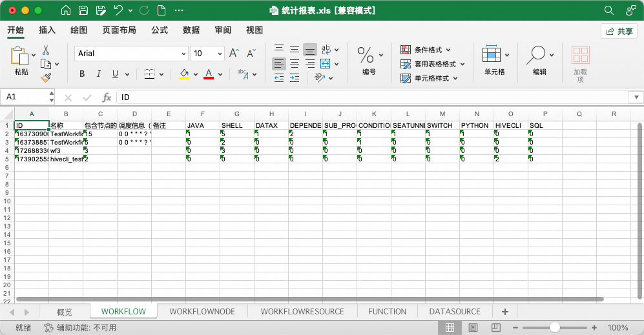Decrease font size with small A
Screen dimensions: 644x335
pyautogui.click(x=251, y=53)
